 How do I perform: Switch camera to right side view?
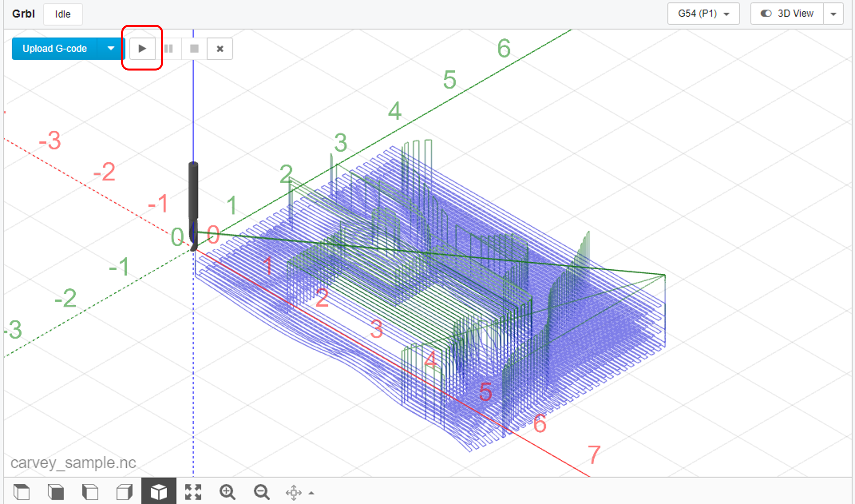click(124, 492)
